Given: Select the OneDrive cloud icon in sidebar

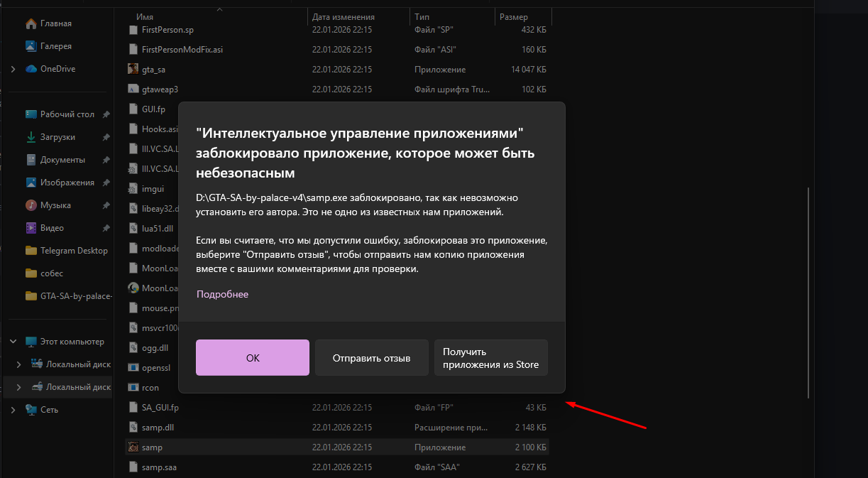Looking at the screenshot, I should pyautogui.click(x=31, y=69).
